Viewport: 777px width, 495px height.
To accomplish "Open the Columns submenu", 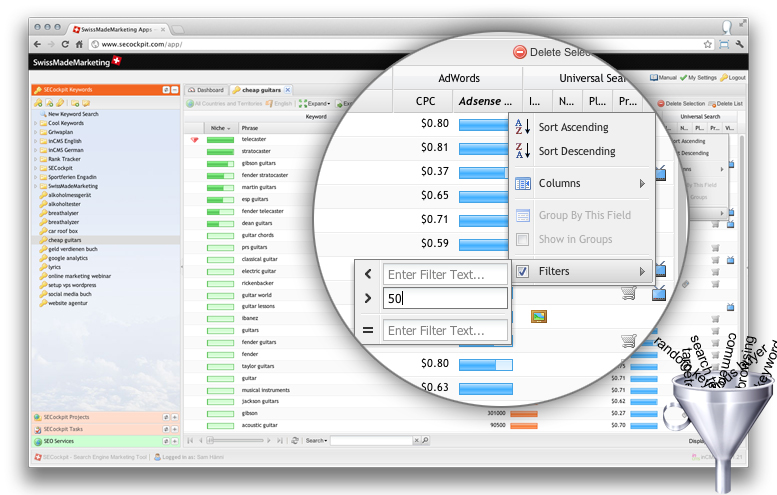I will tap(582, 183).
